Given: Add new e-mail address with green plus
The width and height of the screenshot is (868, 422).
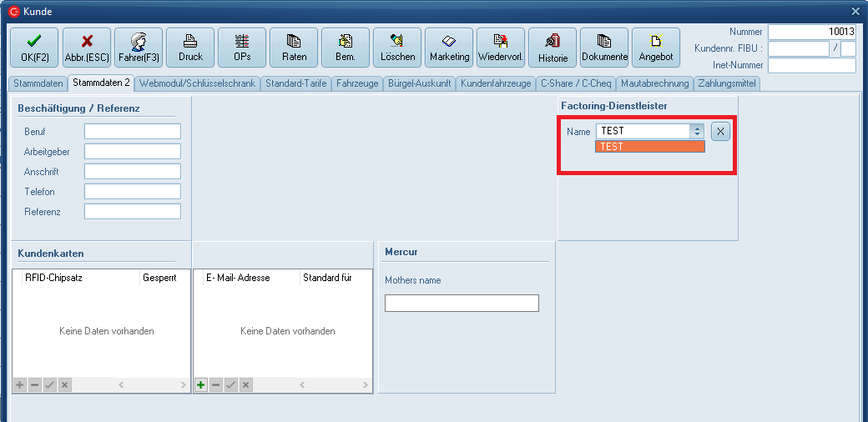Looking at the screenshot, I should pyautogui.click(x=201, y=384).
